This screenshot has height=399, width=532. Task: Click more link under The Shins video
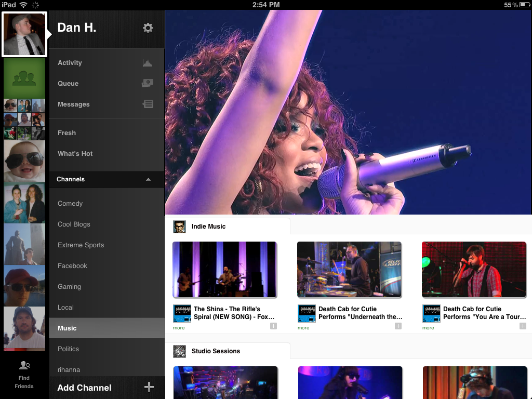coord(179,328)
